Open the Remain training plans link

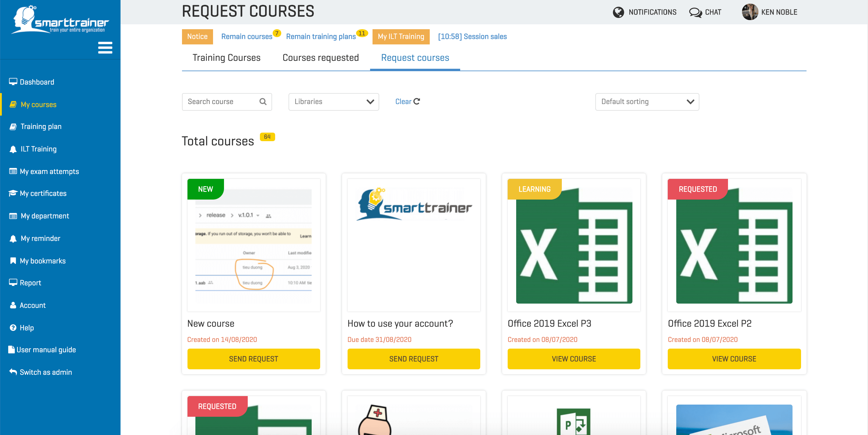click(x=321, y=37)
